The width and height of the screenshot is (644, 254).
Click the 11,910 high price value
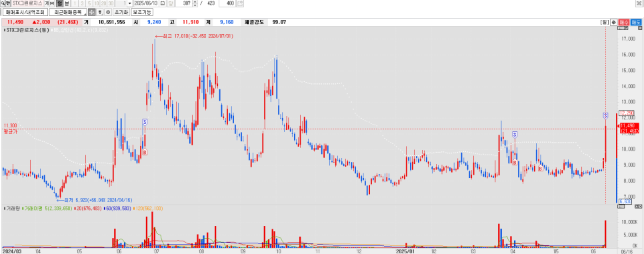click(x=190, y=22)
